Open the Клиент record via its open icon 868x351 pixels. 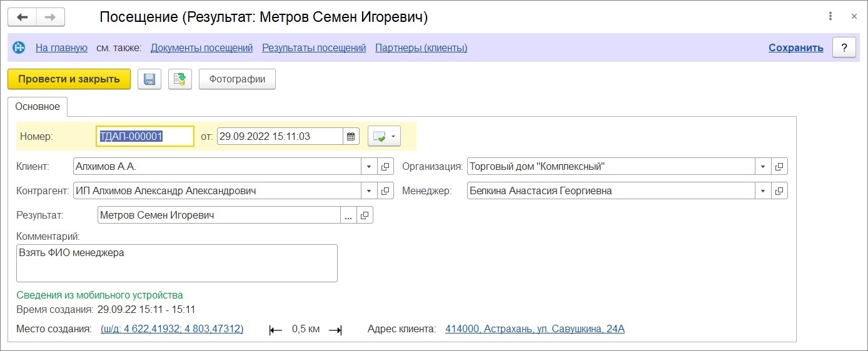(x=385, y=167)
